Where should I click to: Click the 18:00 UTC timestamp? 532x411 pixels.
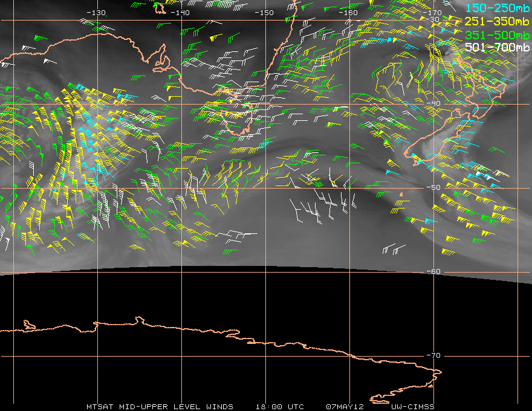(x=280, y=407)
